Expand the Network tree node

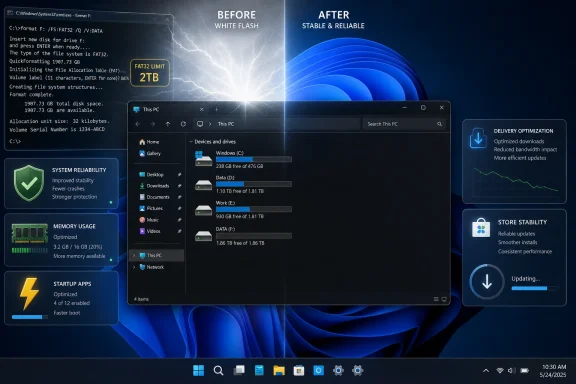click(x=134, y=267)
